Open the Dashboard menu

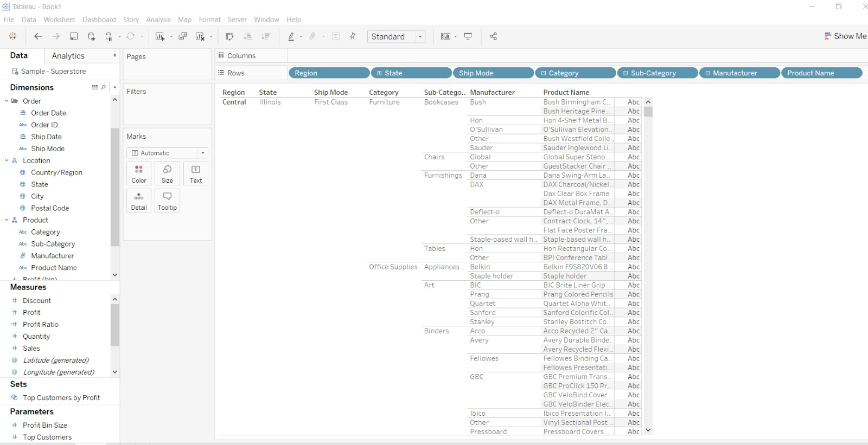(x=99, y=20)
